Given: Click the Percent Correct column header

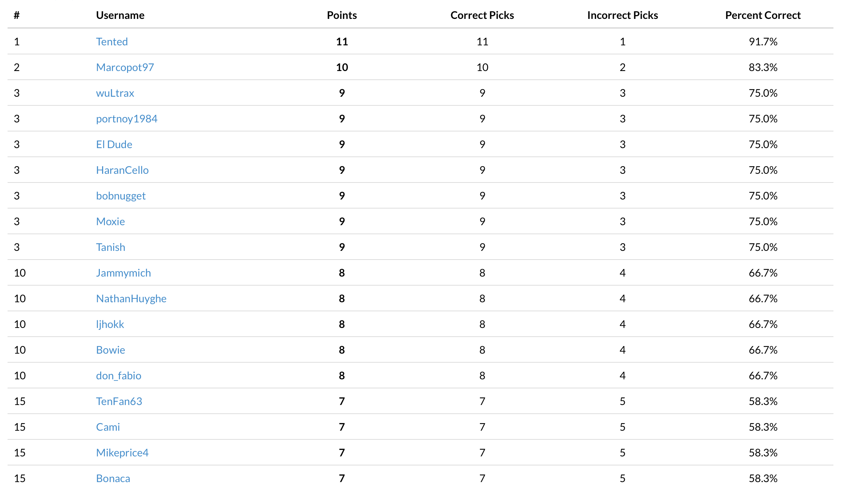Looking at the screenshot, I should (x=763, y=15).
